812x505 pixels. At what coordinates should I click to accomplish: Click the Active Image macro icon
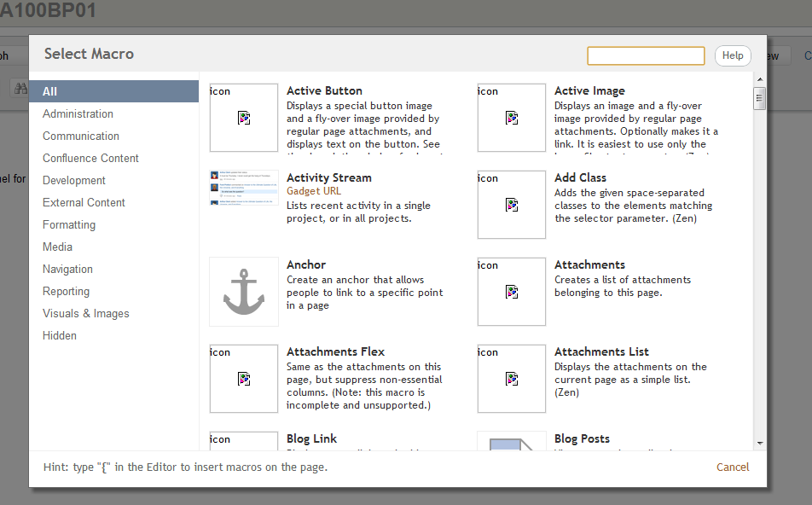pos(512,118)
